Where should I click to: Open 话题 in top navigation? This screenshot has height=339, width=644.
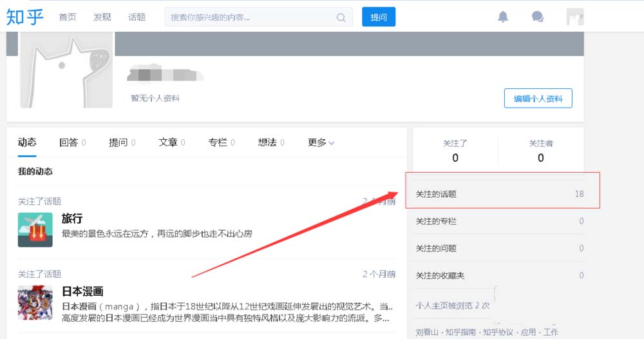tap(137, 17)
